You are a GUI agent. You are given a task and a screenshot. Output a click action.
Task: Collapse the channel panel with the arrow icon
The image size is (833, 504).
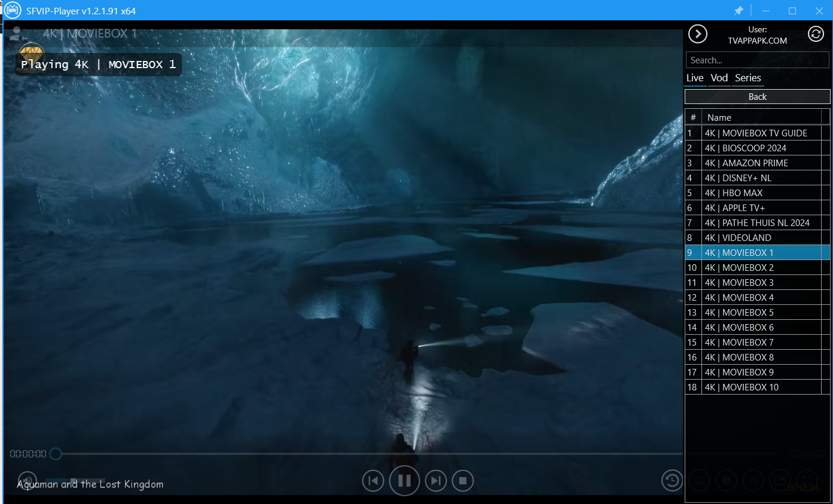point(698,34)
